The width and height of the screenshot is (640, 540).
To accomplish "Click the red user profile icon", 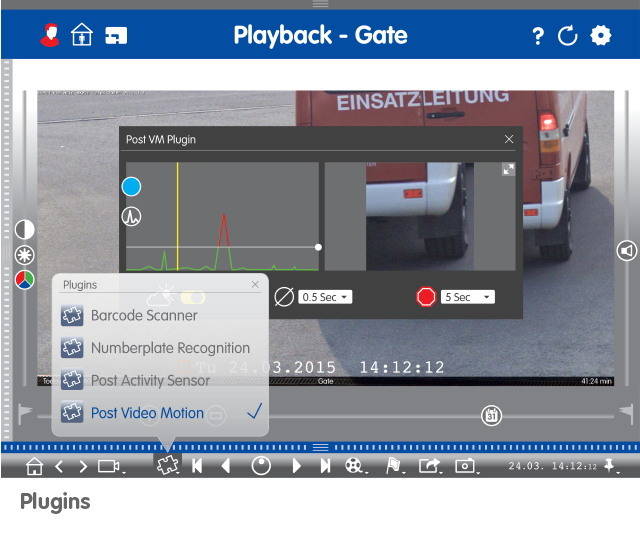I will (50, 35).
